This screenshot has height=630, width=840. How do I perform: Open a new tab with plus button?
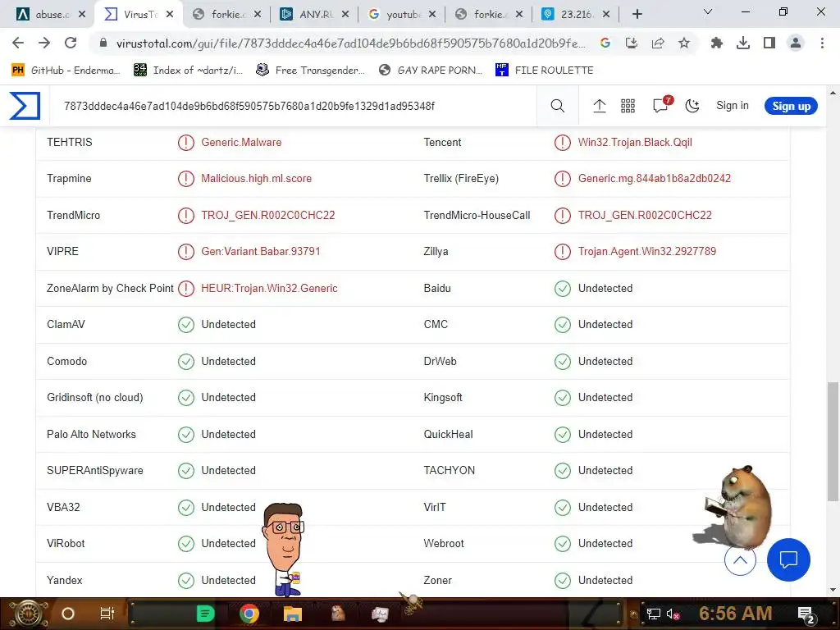pyautogui.click(x=637, y=15)
